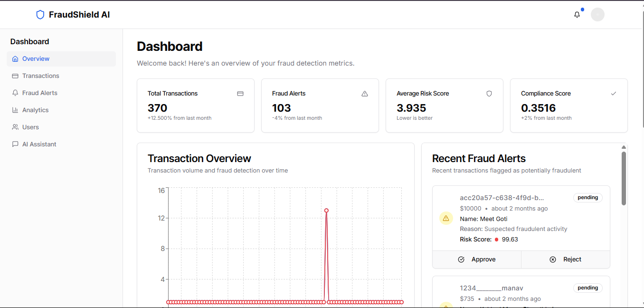
Task: Click the Name: Meet Goti line
Action: tap(483, 219)
